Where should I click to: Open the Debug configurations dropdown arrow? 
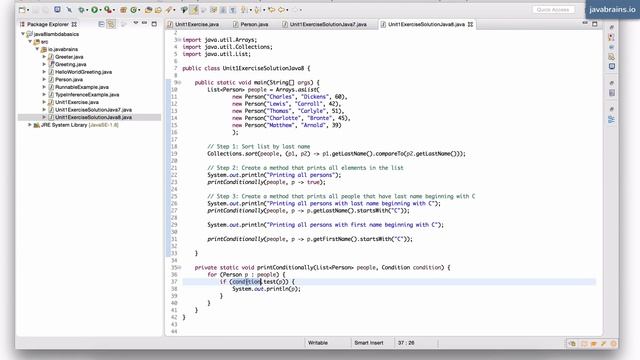tap(87, 10)
